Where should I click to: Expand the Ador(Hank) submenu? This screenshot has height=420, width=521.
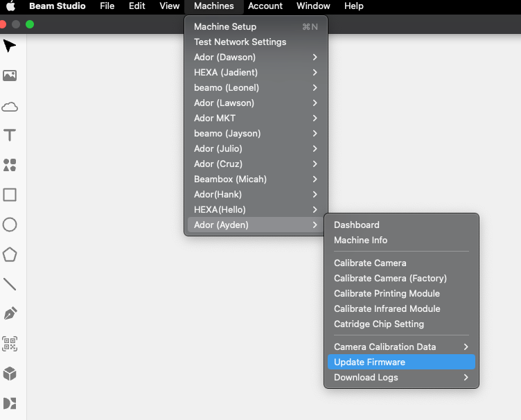tap(256, 194)
